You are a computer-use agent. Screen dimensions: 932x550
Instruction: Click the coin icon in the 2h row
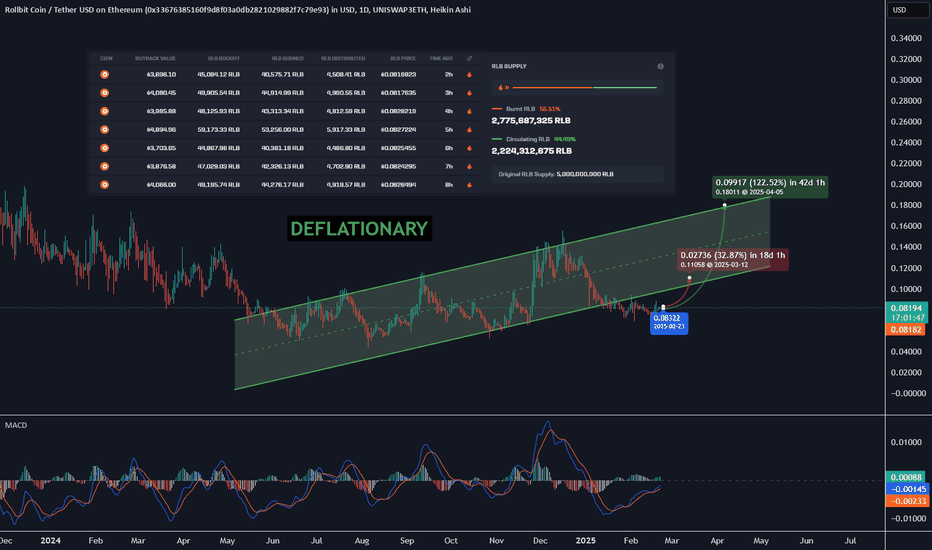click(x=105, y=74)
